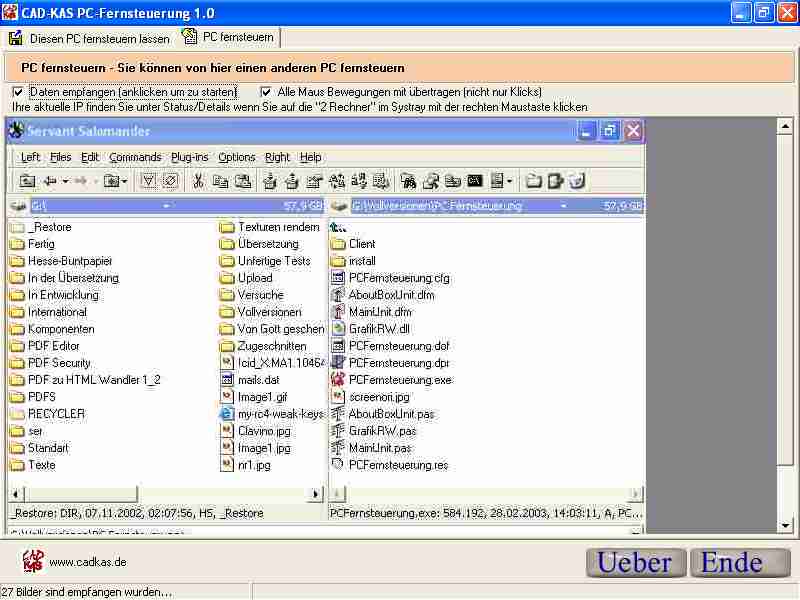The width and height of the screenshot is (800, 600).
Task: Click the PCFernsteuerung.exe file icon
Action: pos(338,380)
